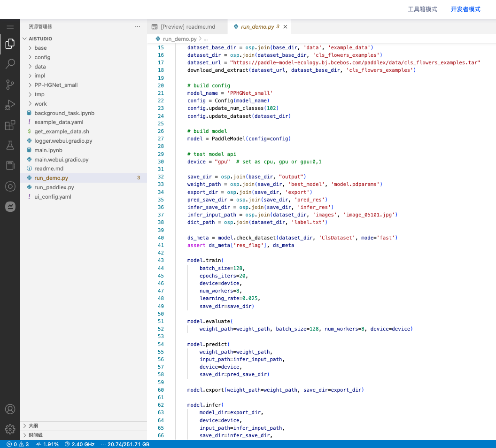The image size is (496, 448).
Task: Open the Accounts icon in activity bar
Action: pos(10,409)
